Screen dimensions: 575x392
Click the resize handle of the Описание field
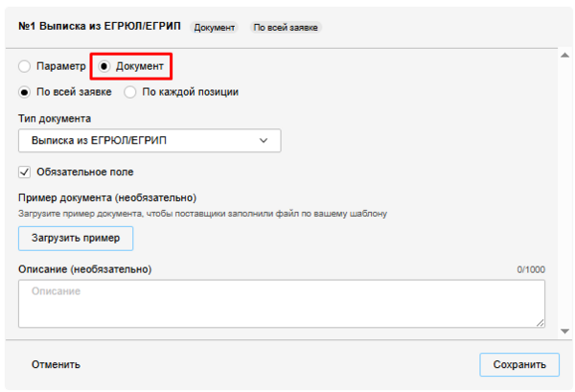pos(540,323)
